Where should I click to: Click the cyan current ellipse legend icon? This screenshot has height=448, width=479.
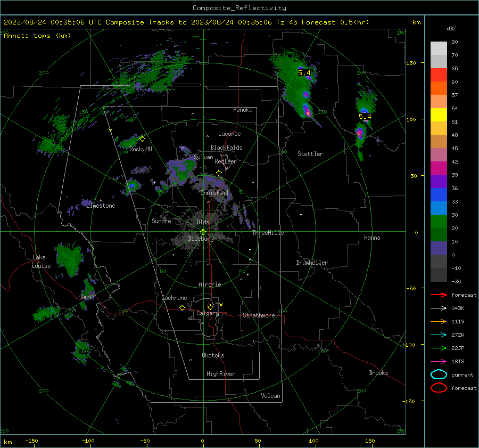[x=439, y=374]
